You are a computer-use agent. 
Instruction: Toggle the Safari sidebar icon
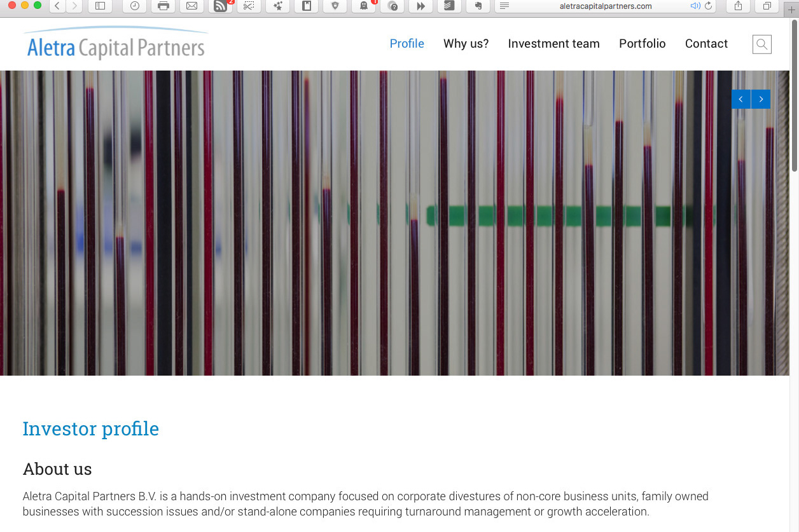pyautogui.click(x=100, y=6)
